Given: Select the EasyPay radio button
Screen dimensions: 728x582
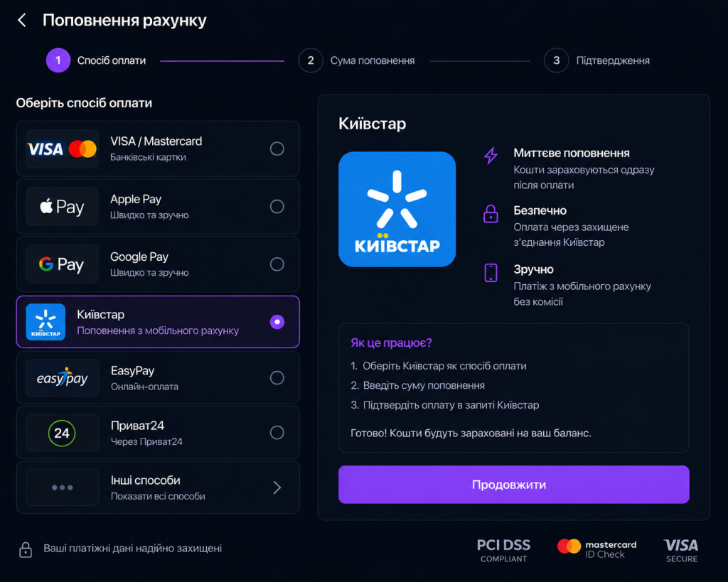Looking at the screenshot, I should [x=277, y=378].
